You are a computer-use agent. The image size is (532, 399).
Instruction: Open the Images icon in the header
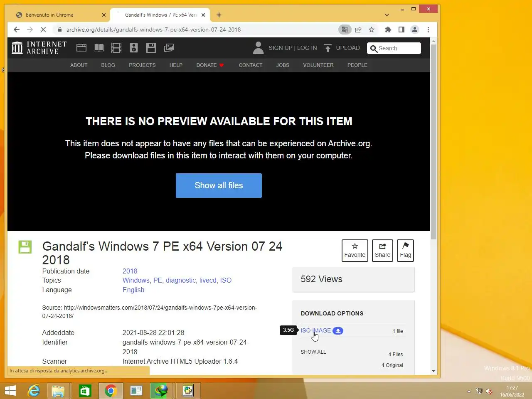(x=169, y=48)
